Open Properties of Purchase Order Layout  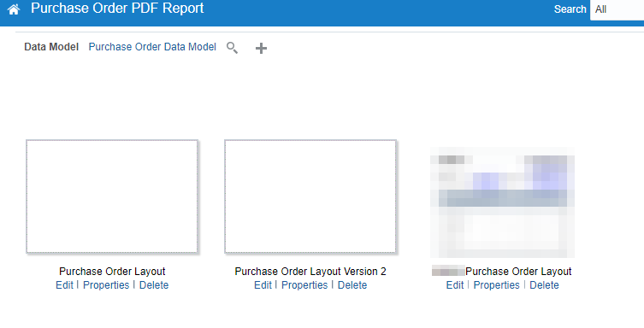(x=106, y=285)
